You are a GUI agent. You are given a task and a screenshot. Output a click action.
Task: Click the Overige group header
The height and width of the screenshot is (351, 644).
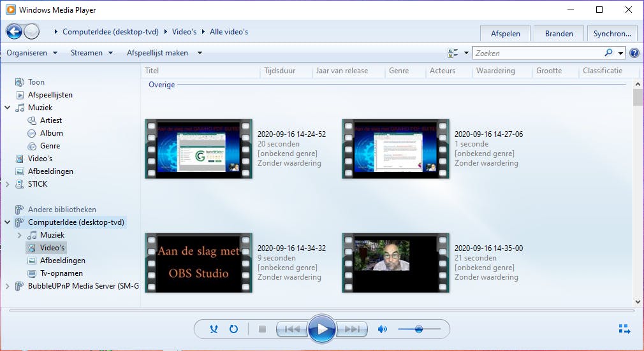tap(162, 85)
